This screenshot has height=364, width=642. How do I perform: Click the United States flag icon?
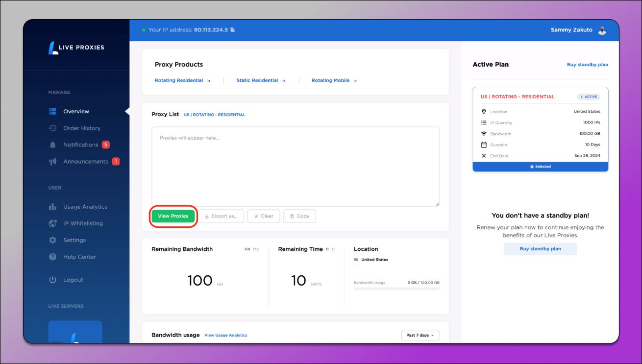356,260
